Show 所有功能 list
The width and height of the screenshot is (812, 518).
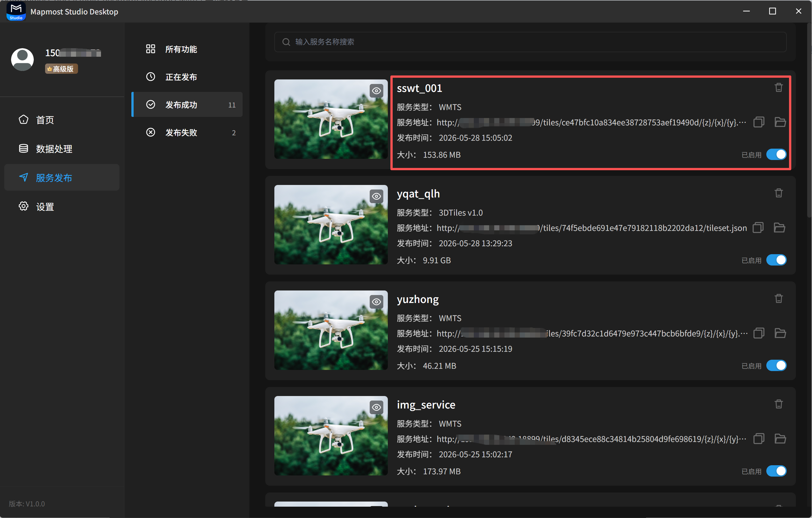(187, 49)
